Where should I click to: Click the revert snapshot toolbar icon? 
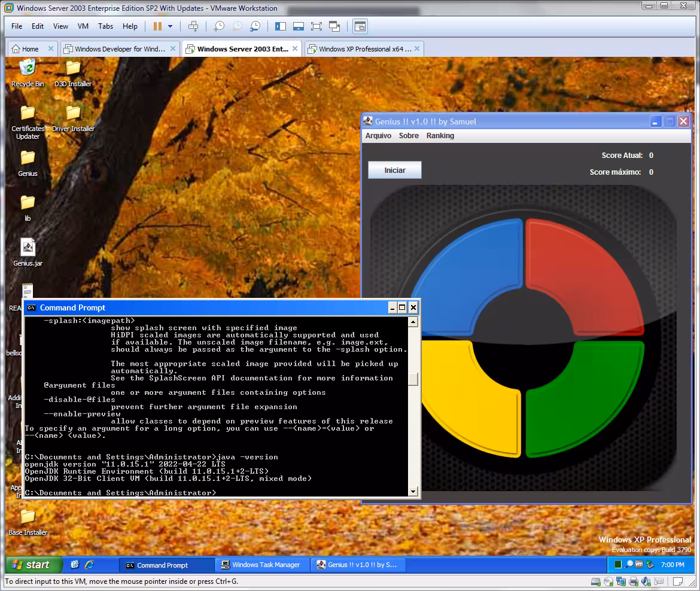[x=237, y=26]
